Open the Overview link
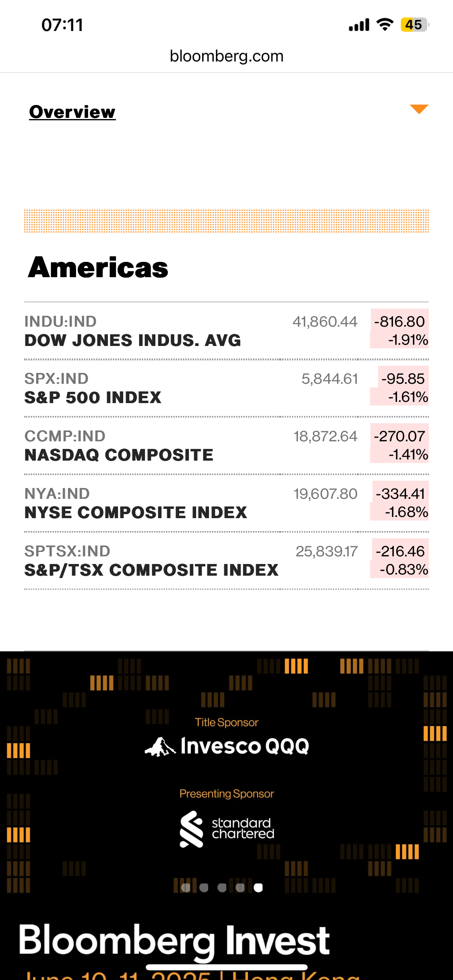The width and height of the screenshot is (453, 980). pos(72,112)
